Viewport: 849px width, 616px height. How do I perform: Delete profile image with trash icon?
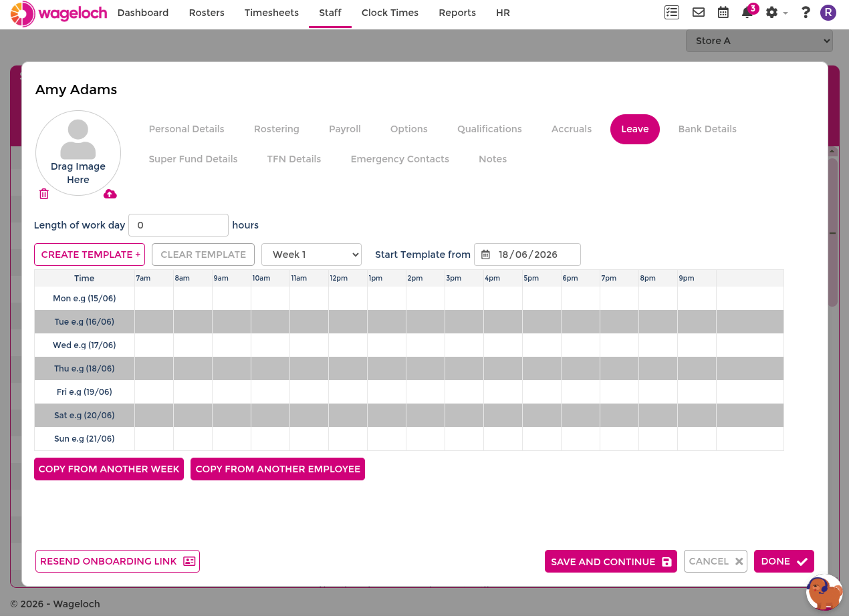click(44, 194)
